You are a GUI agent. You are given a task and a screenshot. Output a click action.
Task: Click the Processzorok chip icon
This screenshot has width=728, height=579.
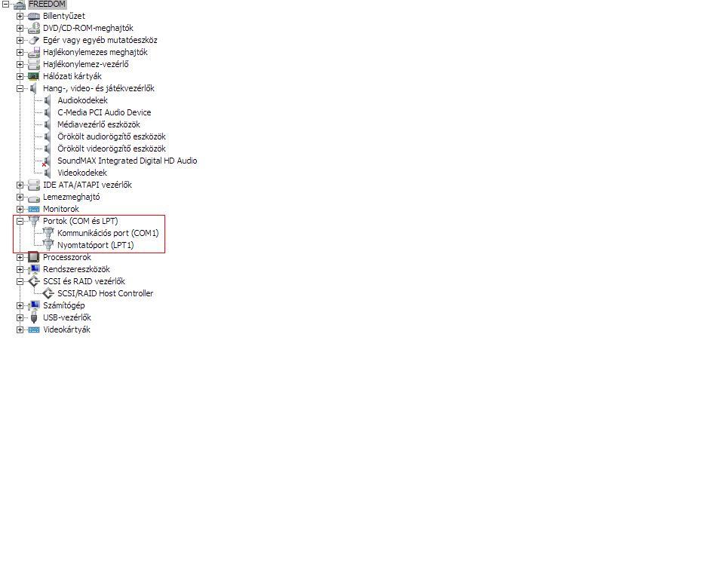tap(33, 257)
